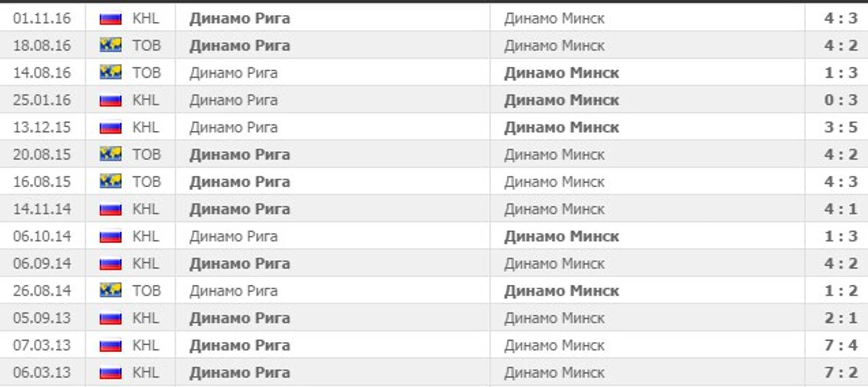Select Динамо Минск in the 06.09.14 match

tap(554, 264)
